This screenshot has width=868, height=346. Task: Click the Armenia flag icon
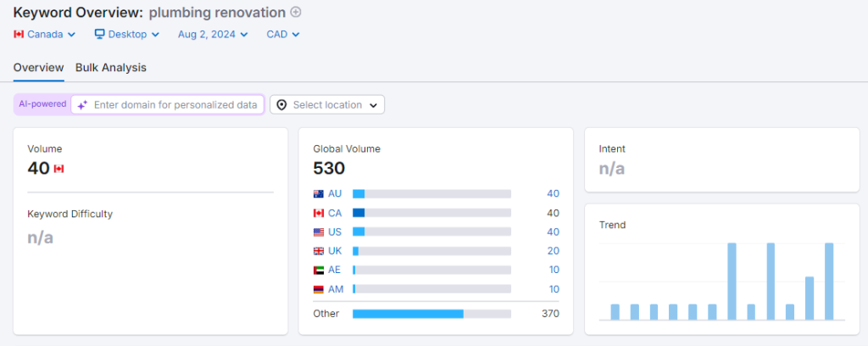319,289
